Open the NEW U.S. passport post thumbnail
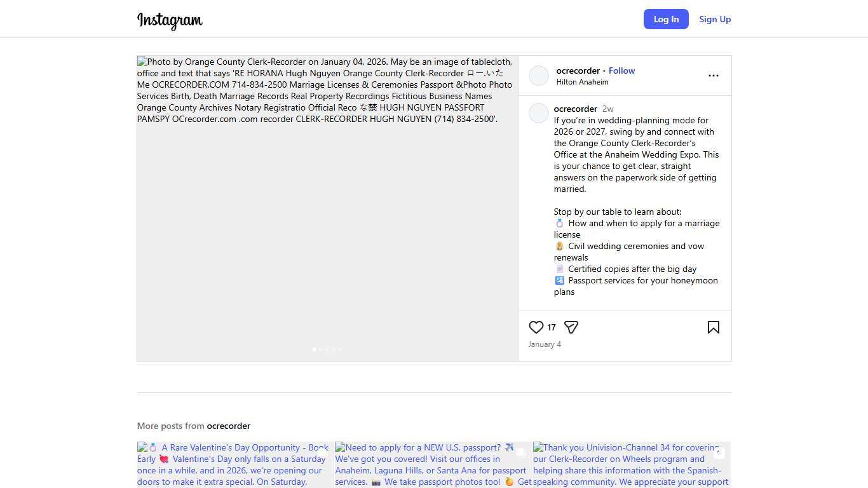 pos(433,464)
